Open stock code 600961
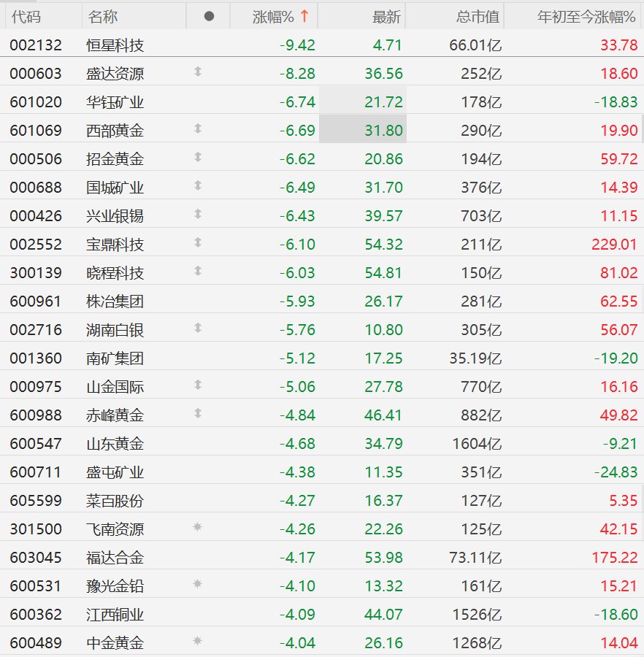 pyautogui.click(x=36, y=301)
